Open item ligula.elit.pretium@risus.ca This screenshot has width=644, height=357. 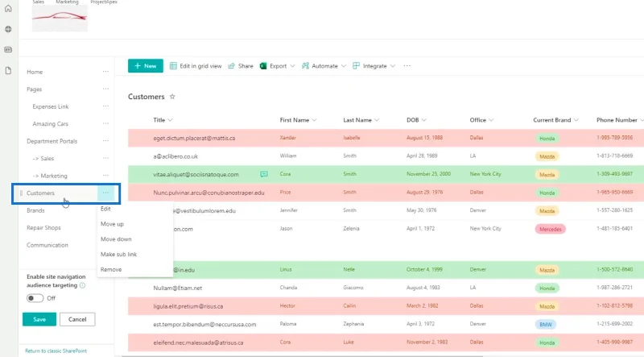(188, 306)
